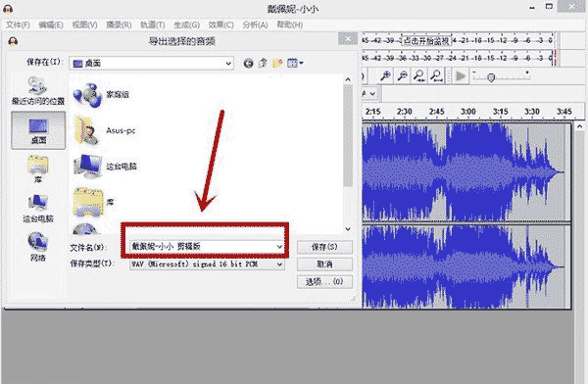Click the Audacity track area scroll-up arrow
Screen dimensions: 588x384
tap(580, 126)
